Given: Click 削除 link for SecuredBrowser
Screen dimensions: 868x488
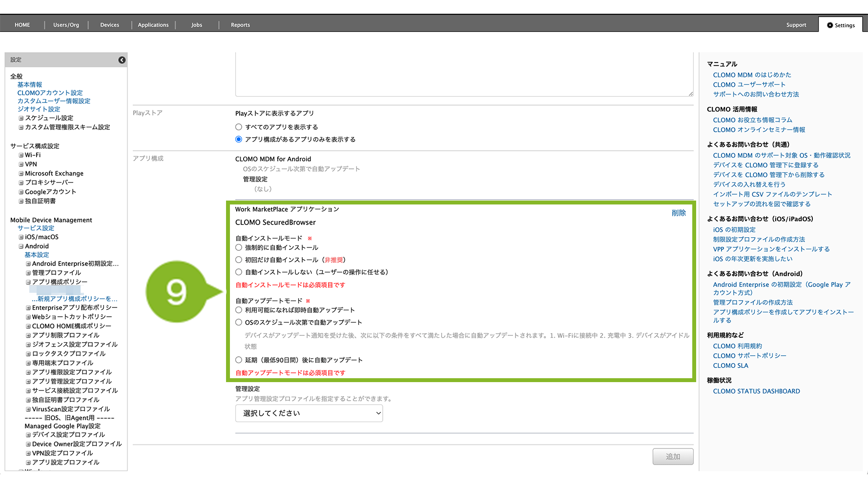Looking at the screenshot, I should (x=679, y=213).
